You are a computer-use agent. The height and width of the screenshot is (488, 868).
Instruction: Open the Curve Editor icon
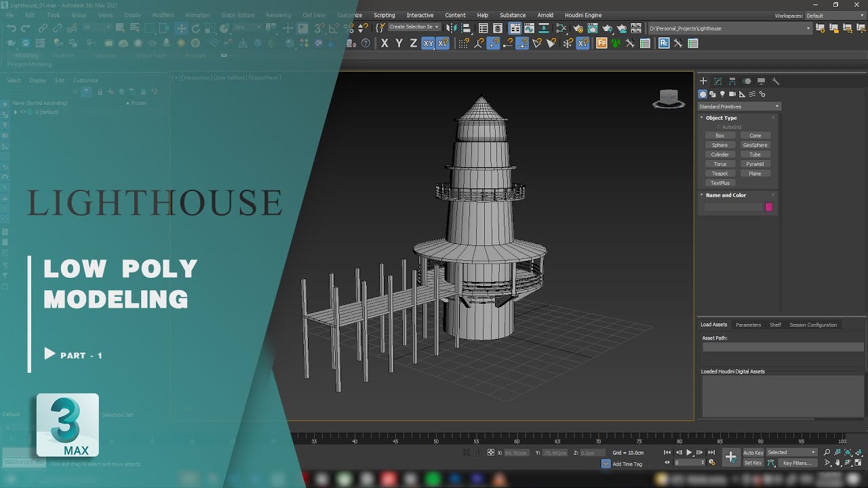529,28
